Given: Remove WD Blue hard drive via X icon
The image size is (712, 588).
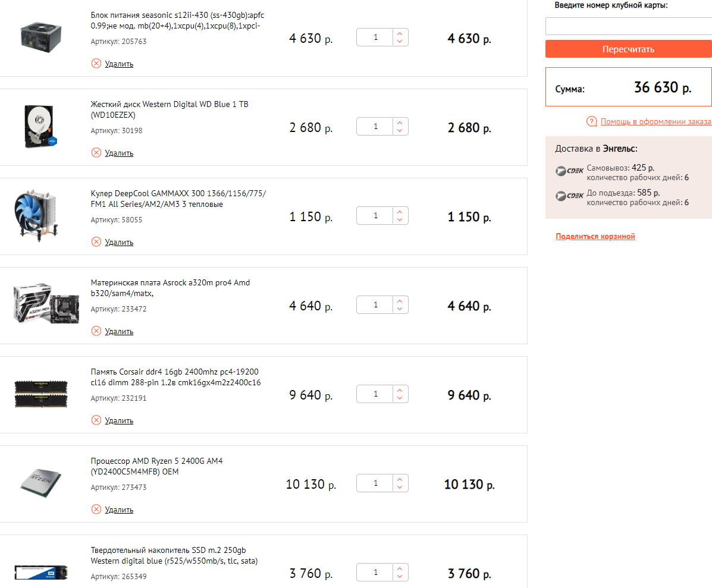Looking at the screenshot, I should [96, 153].
